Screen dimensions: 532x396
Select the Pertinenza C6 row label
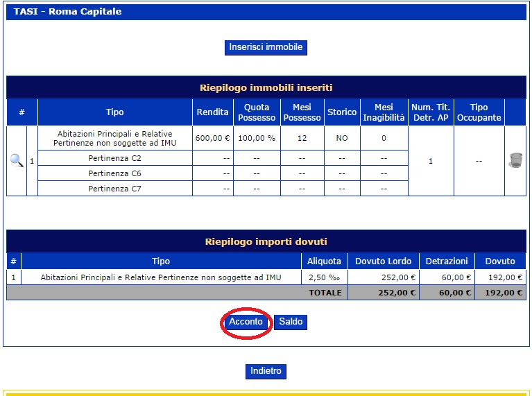[x=114, y=173]
